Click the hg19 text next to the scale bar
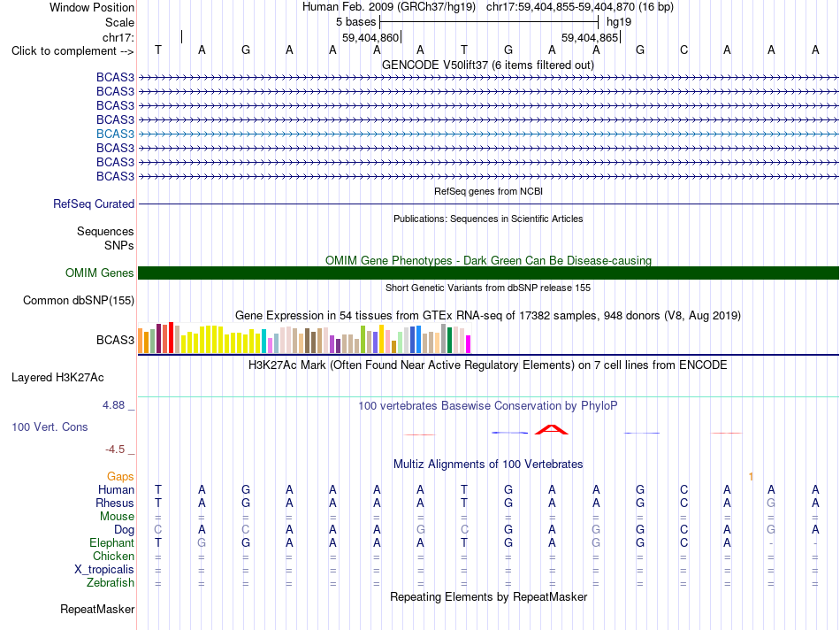The width and height of the screenshot is (840, 630). tap(619, 22)
